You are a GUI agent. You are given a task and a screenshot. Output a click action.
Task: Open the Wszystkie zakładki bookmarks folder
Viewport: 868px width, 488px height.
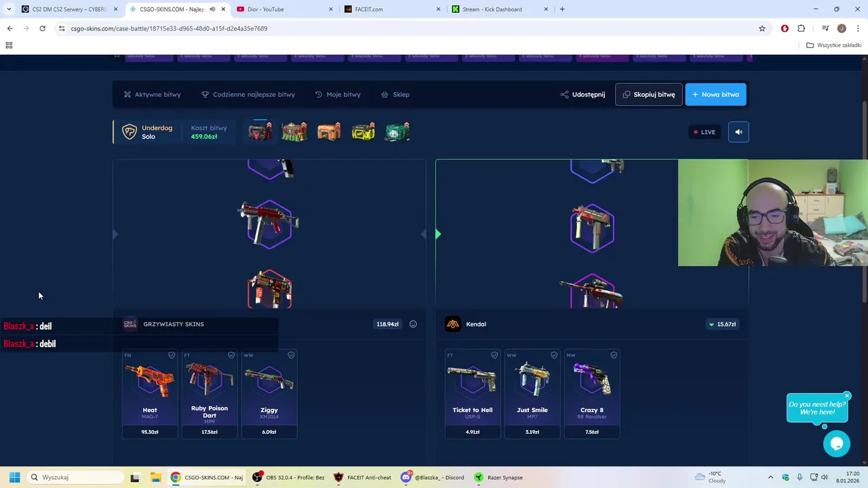click(833, 45)
